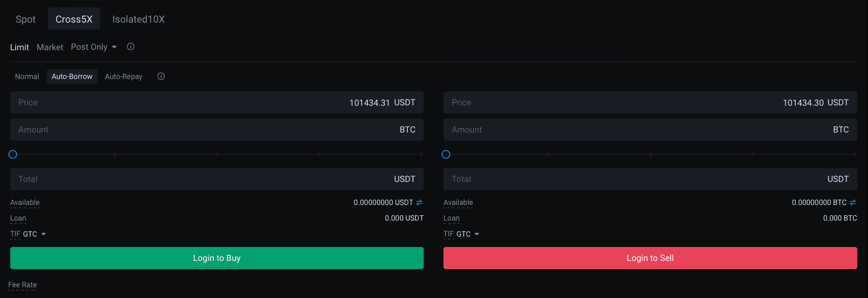Viewport: 868px width, 298px height.
Task: Open the Isolated10X tab
Action: [139, 19]
